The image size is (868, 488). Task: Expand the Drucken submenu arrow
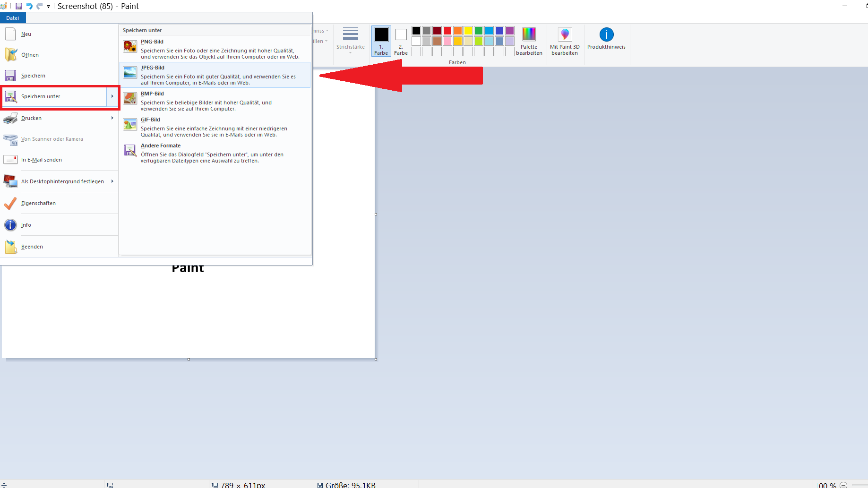pos(112,118)
